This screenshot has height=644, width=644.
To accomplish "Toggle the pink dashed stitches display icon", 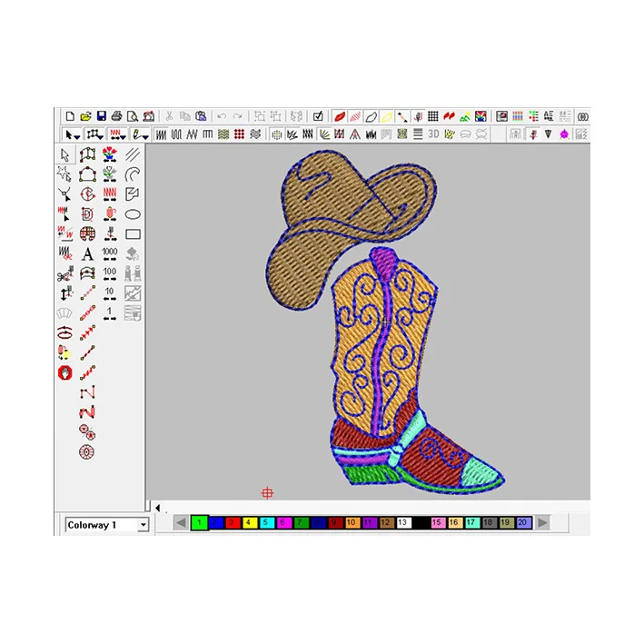I will click(x=355, y=116).
